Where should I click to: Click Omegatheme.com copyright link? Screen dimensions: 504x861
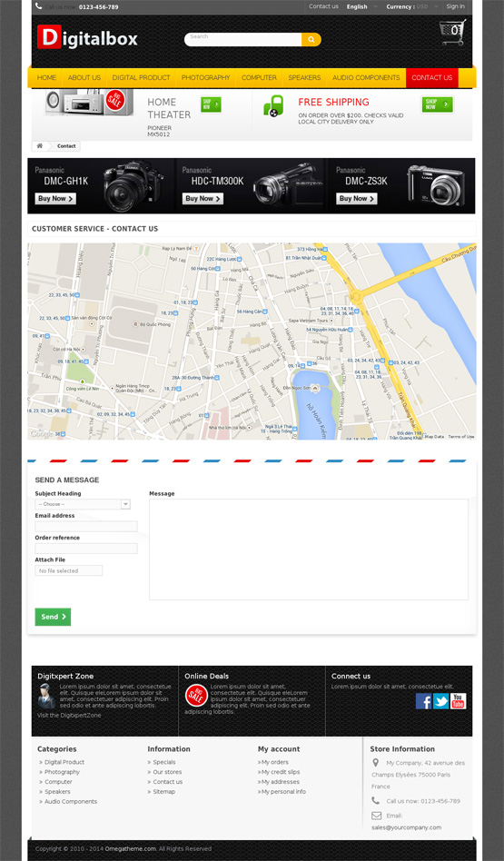131,849
